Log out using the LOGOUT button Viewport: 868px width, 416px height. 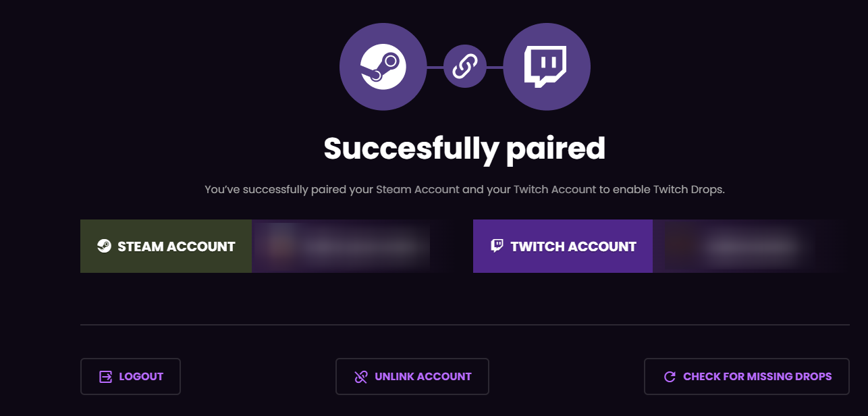point(130,376)
